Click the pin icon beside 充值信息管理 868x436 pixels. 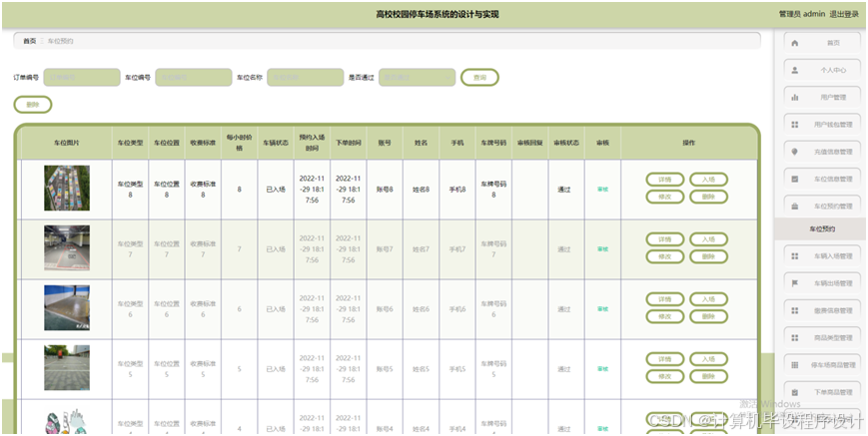[795, 152]
